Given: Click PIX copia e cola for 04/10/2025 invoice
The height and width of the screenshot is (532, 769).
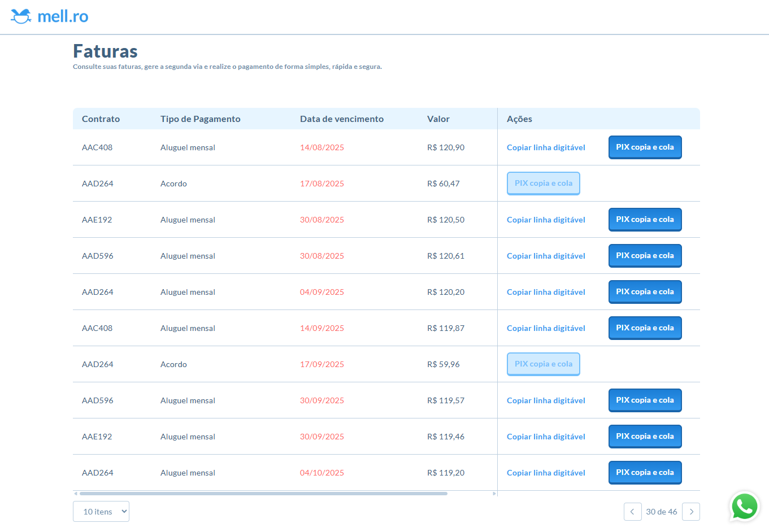Looking at the screenshot, I should point(645,473).
